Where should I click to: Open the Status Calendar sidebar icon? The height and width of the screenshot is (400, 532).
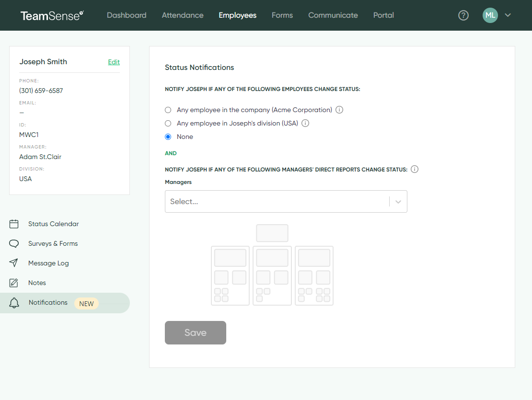[14, 224]
